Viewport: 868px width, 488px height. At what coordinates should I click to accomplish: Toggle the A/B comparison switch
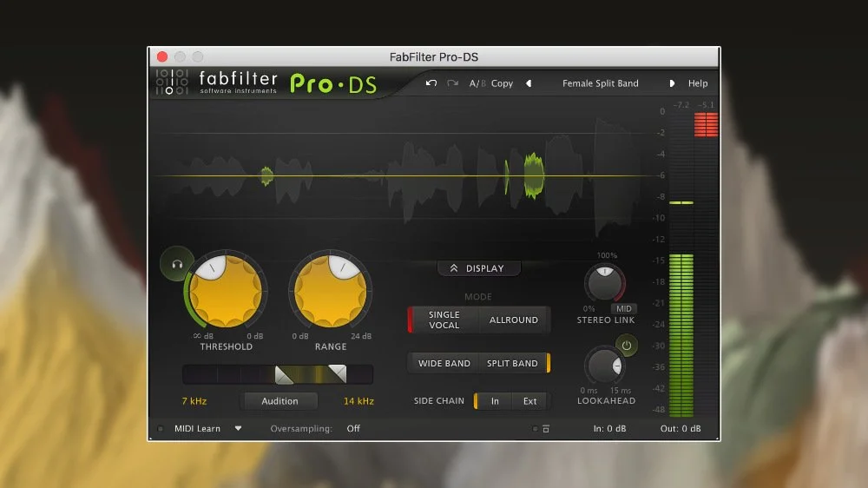pos(477,83)
